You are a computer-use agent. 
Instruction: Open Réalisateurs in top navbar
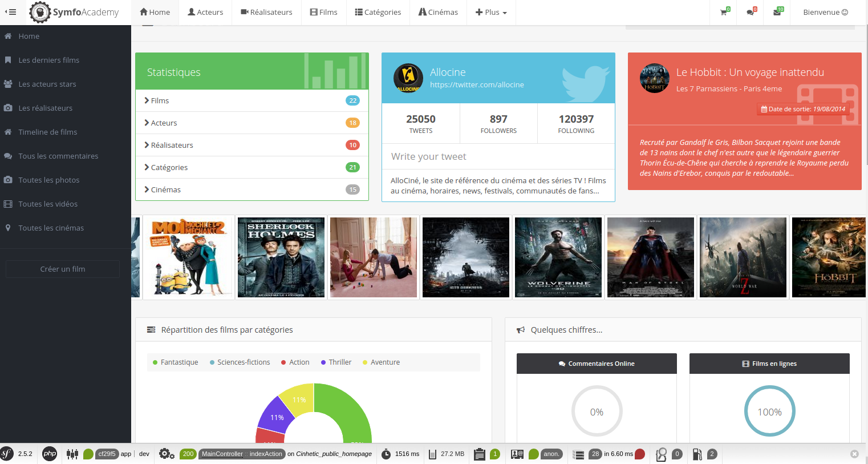266,12
